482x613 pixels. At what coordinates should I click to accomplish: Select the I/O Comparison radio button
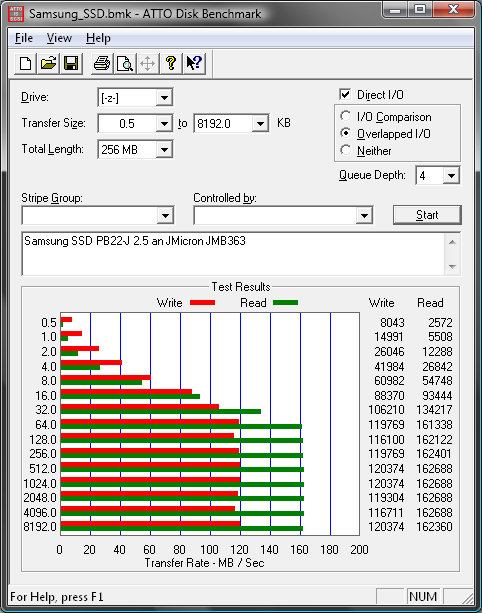tap(345, 116)
